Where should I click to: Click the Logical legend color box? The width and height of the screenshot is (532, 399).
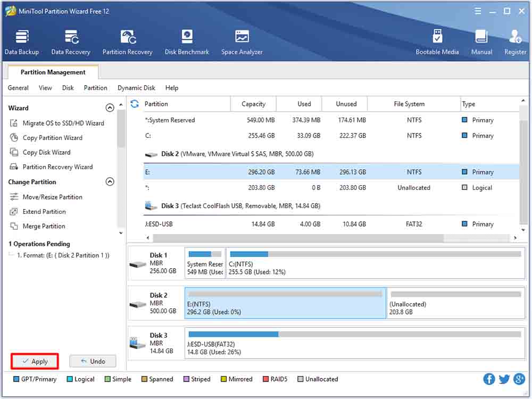click(x=70, y=379)
